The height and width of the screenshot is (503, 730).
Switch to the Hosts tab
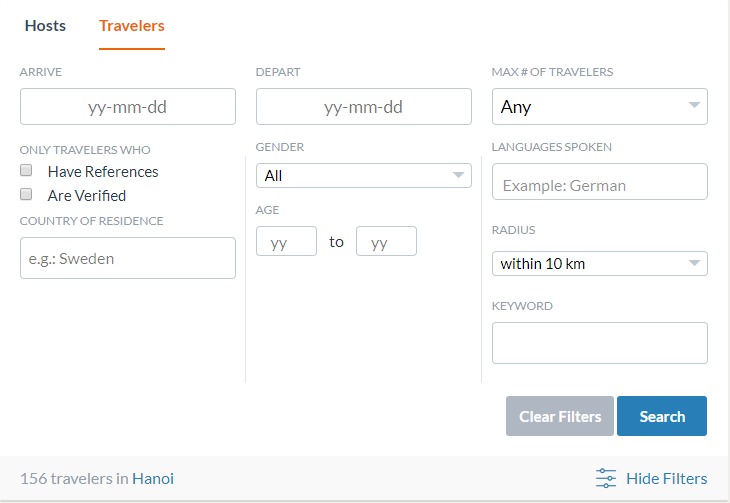pyautogui.click(x=45, y=26)
